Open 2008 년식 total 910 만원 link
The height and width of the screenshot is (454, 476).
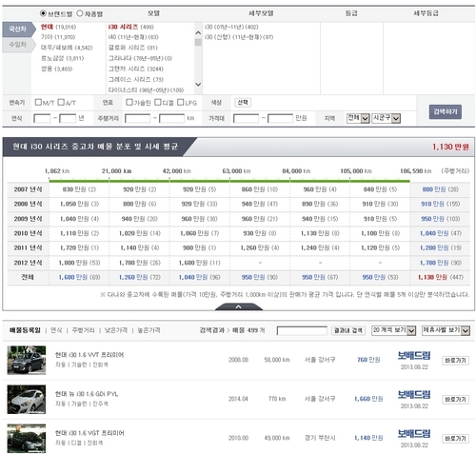(432, 204)
